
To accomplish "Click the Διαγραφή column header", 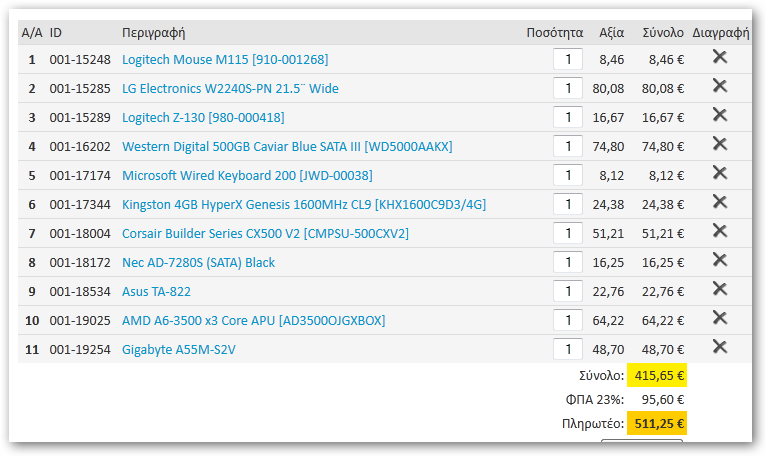I will (721, 33).
